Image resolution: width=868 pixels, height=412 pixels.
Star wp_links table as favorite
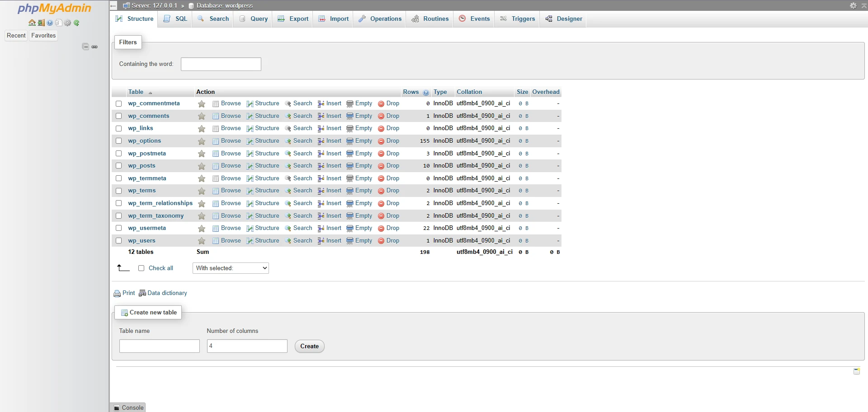click(x=202, y=129)
